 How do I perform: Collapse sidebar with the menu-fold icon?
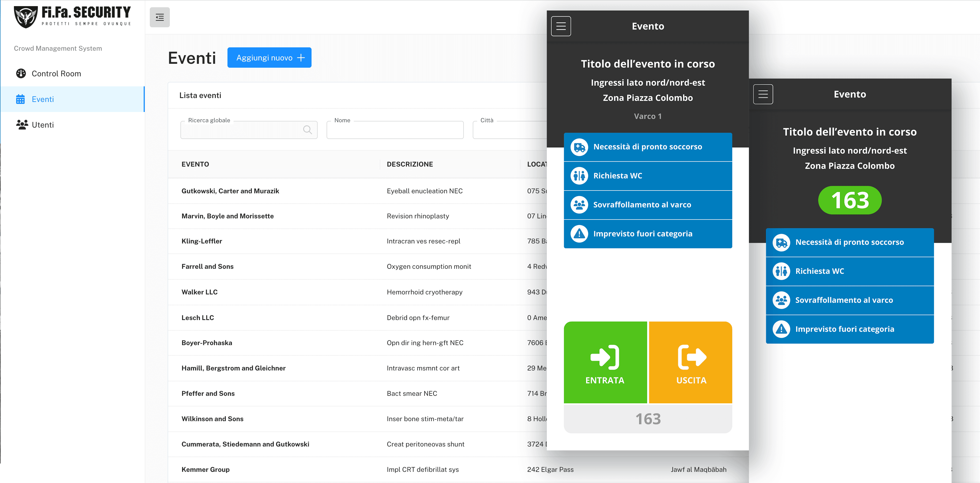160,17
